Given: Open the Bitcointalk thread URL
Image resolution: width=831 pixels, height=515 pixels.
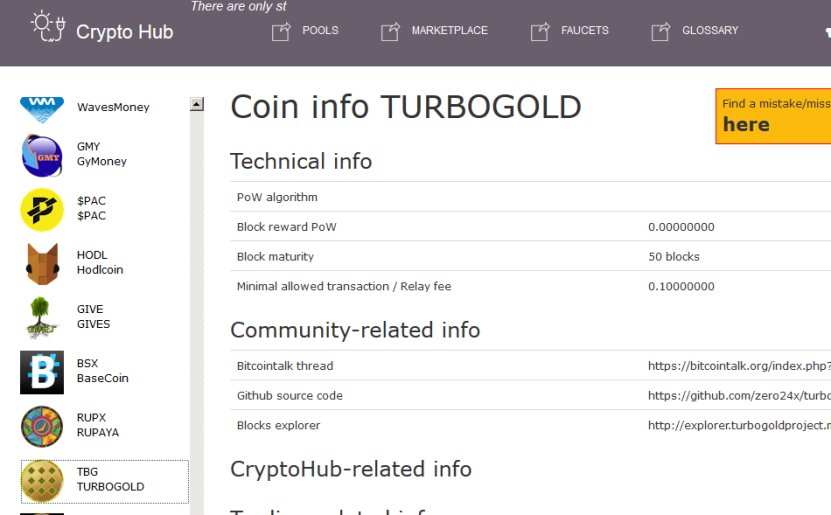Looking at the screenshot, I should 739,366.
